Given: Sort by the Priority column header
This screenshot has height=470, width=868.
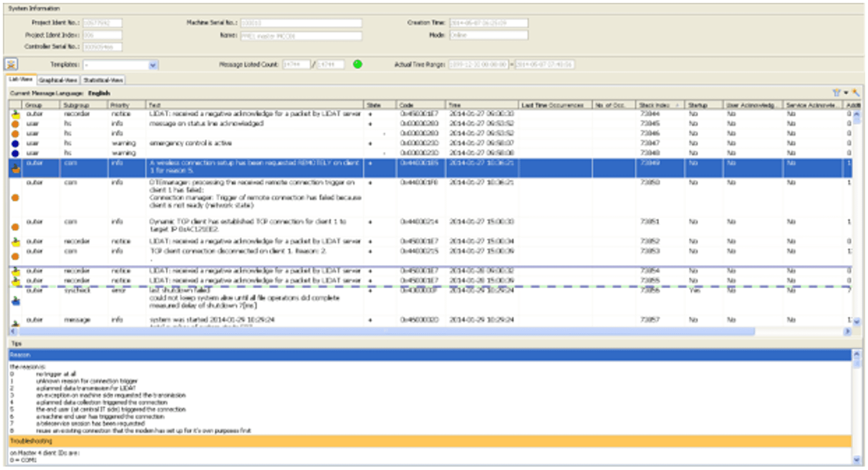Looking at the screenshot, I should (127, 105).
